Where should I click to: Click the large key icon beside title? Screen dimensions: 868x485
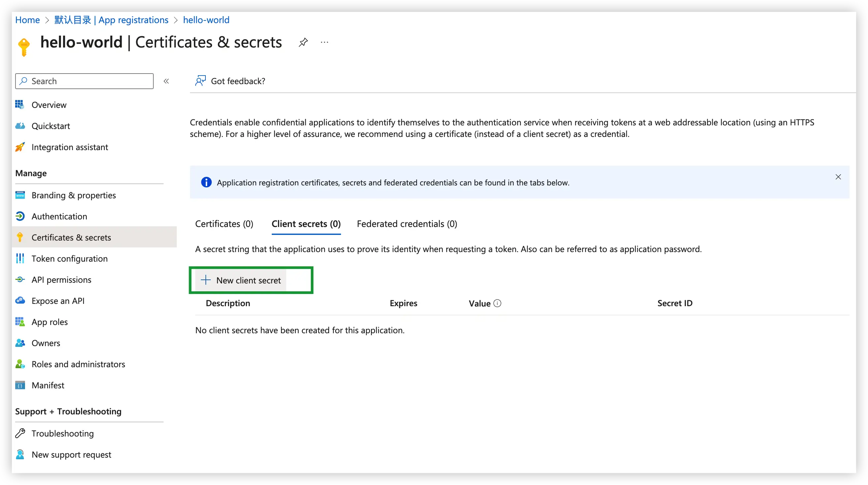pos(24,47)
